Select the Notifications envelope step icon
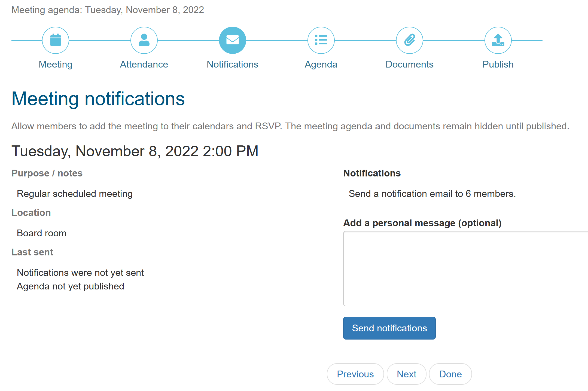588x391 pixels. click(233, 40)
